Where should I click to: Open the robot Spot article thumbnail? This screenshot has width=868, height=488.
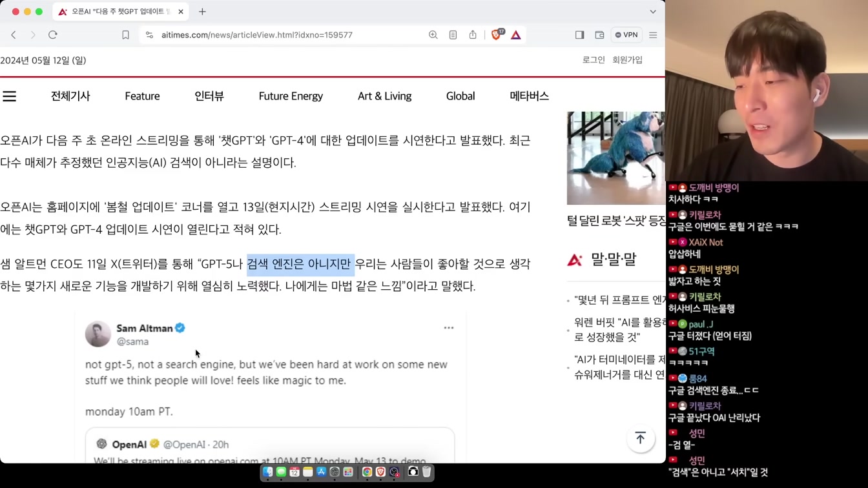tap(615, 158)
